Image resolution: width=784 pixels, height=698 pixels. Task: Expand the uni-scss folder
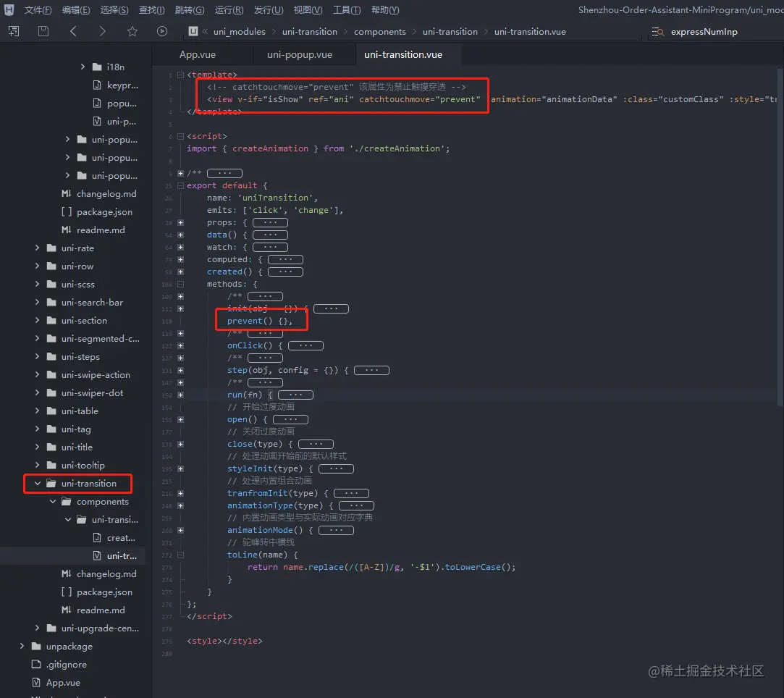tap(37, 284)
